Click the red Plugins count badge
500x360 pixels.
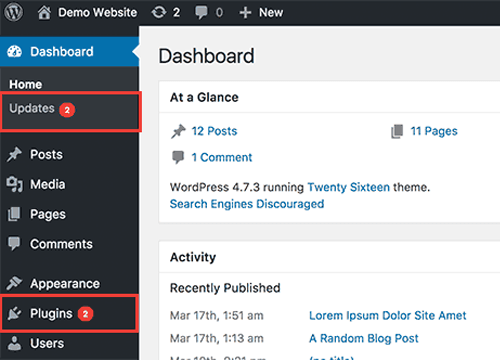point(85,314)
